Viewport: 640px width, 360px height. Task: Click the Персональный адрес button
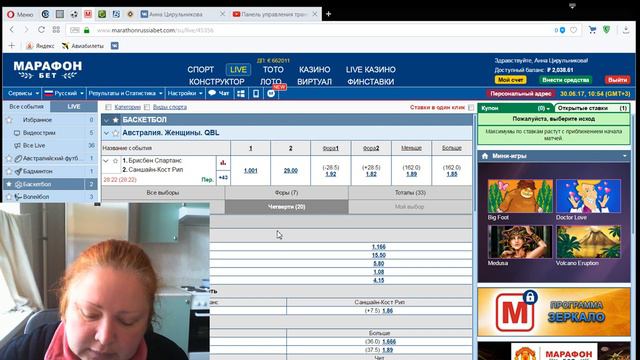[x=520, y=93]
